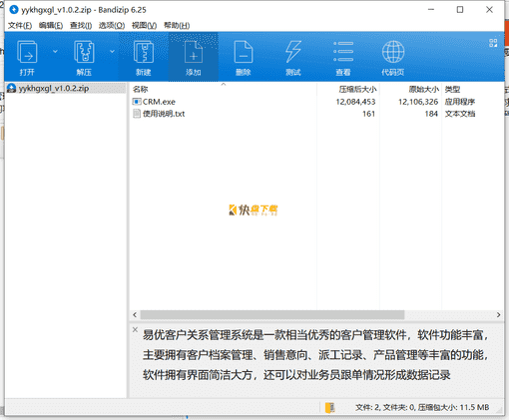
Task: Click the Code page (代码页) globe icon
Action: (393, 52)
